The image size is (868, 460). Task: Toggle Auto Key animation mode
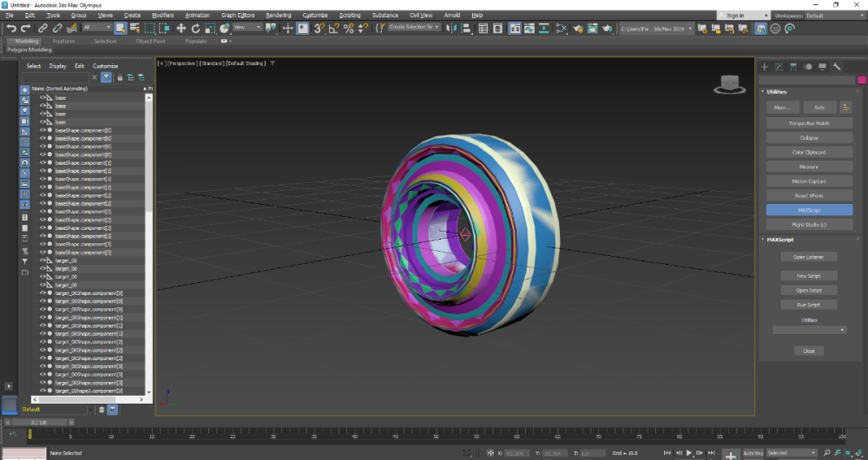pyautogui.click(x=753, y=453)
